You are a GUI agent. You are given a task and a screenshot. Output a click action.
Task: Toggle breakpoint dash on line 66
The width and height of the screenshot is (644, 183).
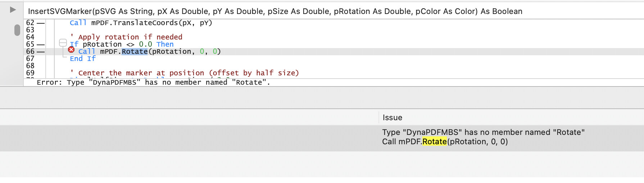click(x=41, y=52)
